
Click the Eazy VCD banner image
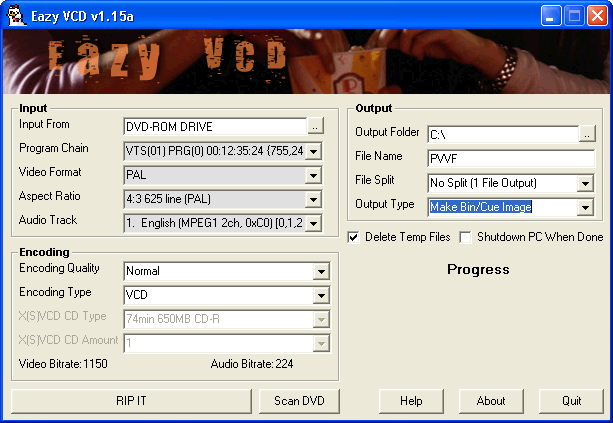pyautogui.click(x=306, y=61)
